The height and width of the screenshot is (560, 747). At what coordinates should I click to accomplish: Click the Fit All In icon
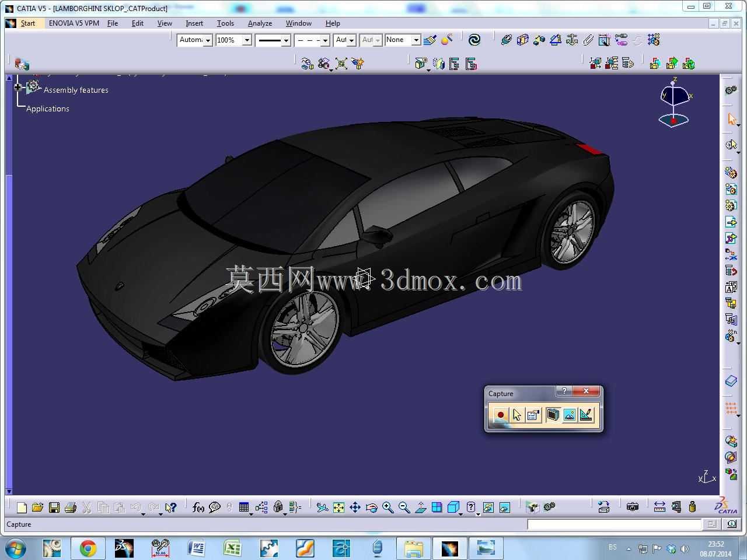tap(338, 508)
